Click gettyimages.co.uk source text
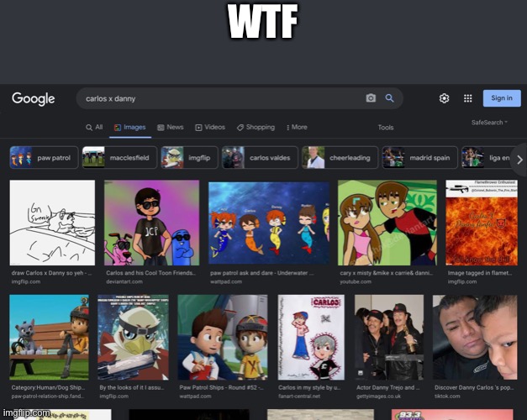527x420 pixels. coord(378,396)
